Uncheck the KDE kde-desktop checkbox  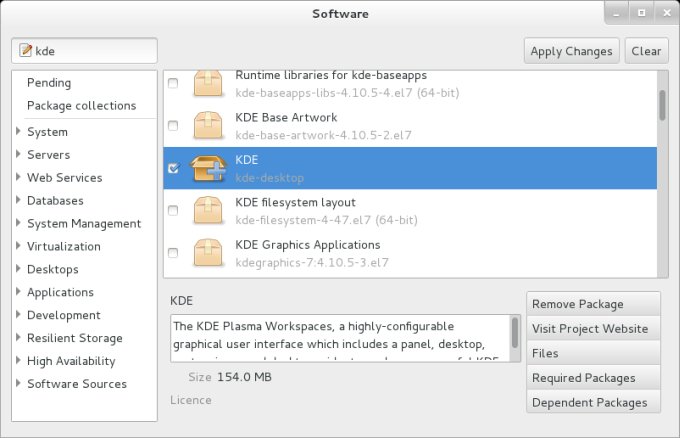(173, 168)
